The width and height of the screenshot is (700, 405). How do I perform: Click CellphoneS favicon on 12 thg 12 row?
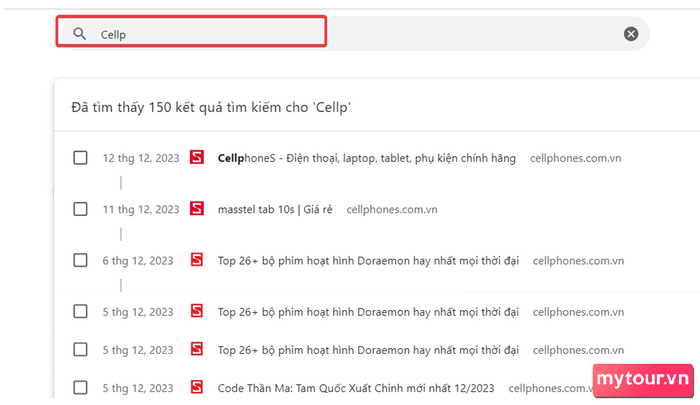pyautogui.click(x=197, y=157)
